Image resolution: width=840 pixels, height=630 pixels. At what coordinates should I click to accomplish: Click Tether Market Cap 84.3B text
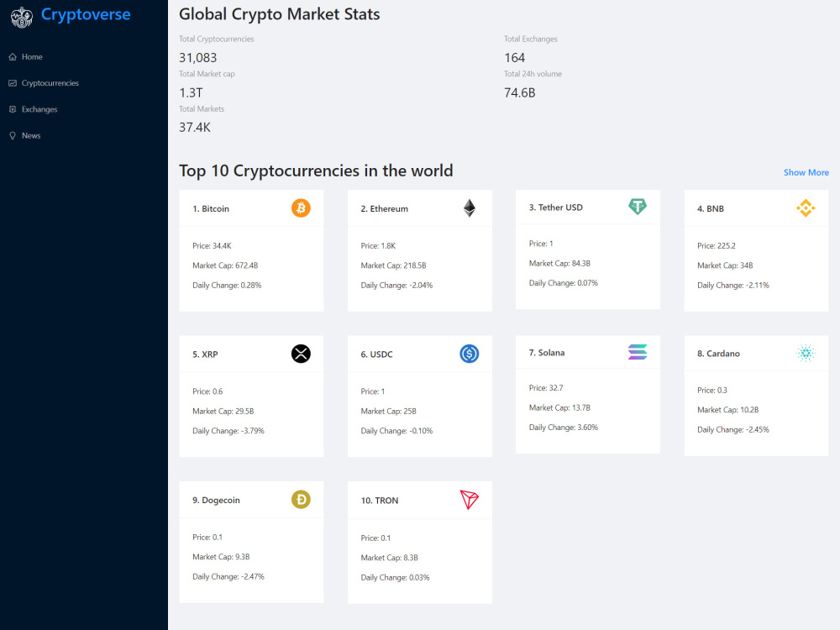click(559, 264)
